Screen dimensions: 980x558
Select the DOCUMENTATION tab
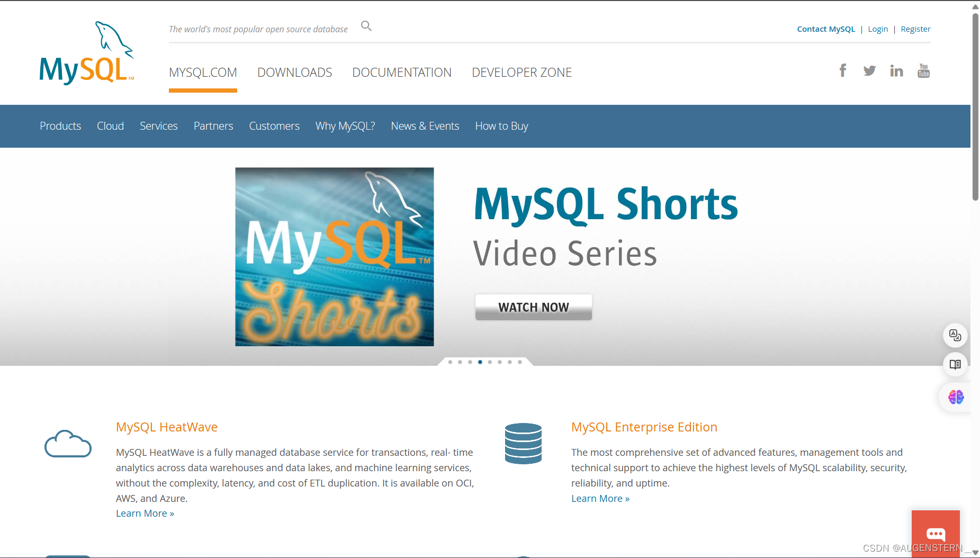coord(402,73)
